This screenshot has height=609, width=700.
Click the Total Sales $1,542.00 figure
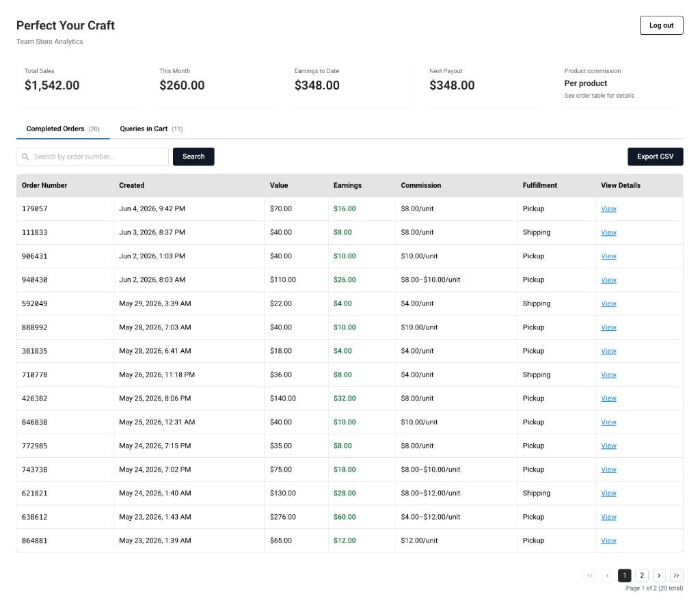pos(52,85)
